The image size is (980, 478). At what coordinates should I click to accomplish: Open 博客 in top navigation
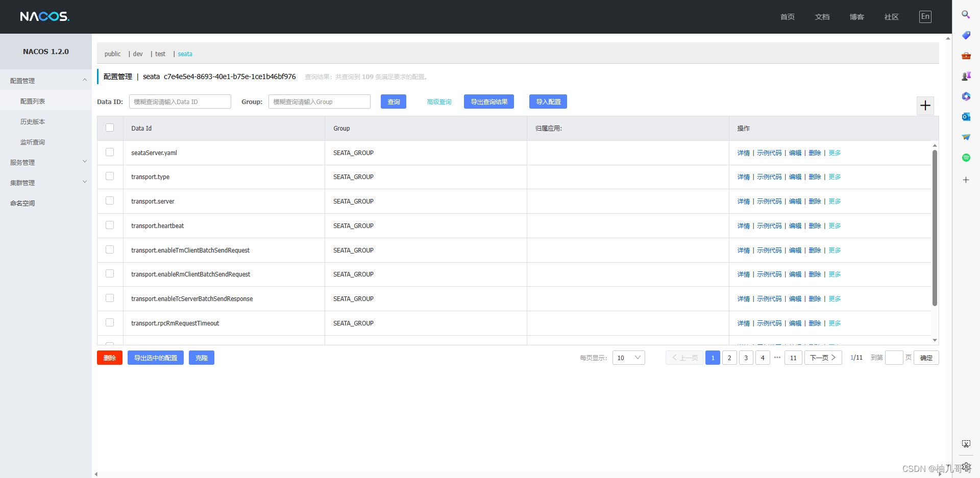coord(856,17)
